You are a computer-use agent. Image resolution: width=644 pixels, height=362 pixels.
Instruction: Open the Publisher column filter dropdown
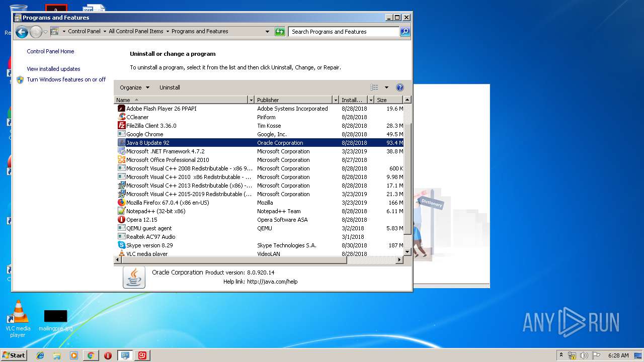(335, 100)
